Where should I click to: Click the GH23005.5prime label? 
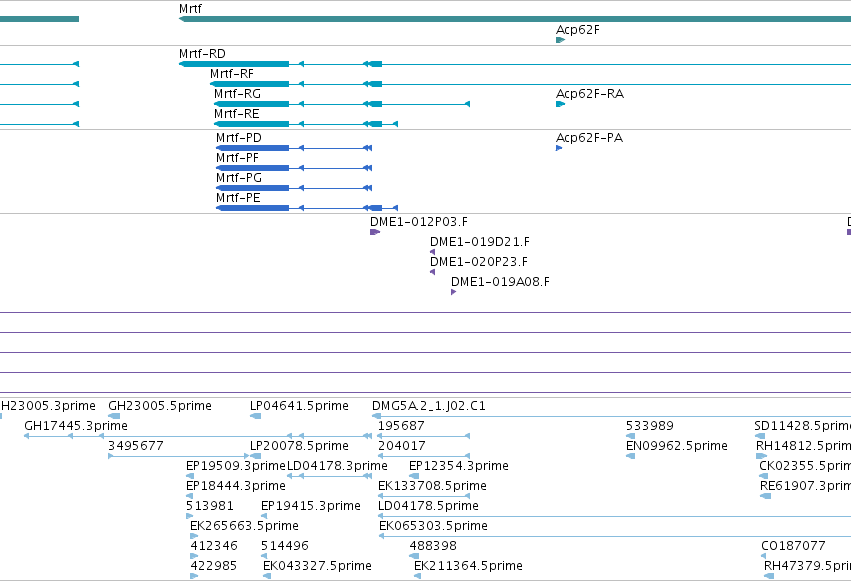160,406
